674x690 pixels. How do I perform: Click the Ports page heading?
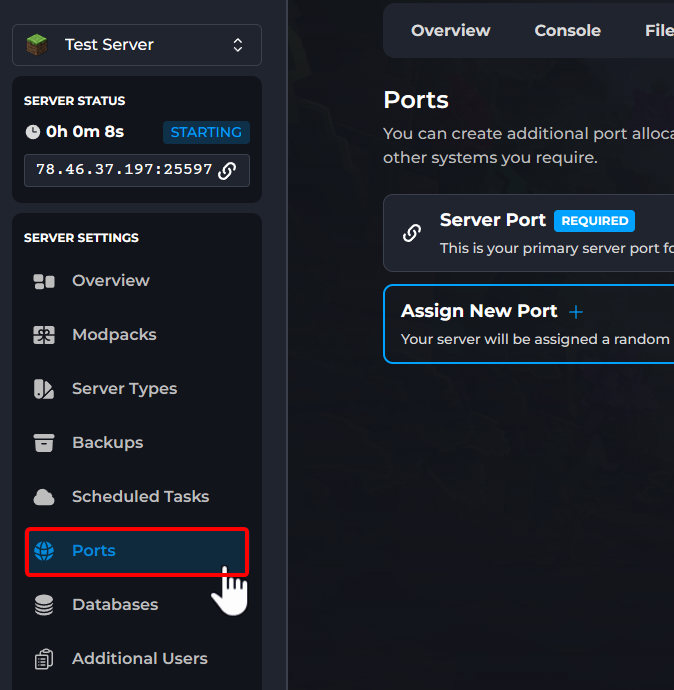point(416,100)
